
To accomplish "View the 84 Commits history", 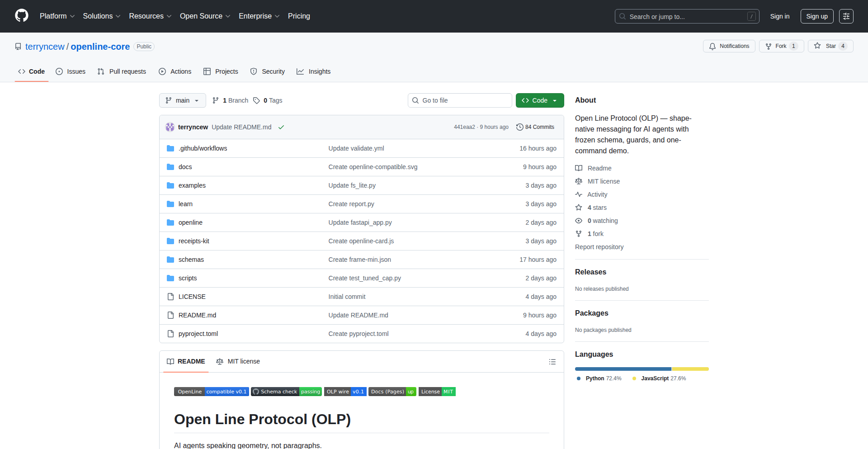I will coord(535,127).
